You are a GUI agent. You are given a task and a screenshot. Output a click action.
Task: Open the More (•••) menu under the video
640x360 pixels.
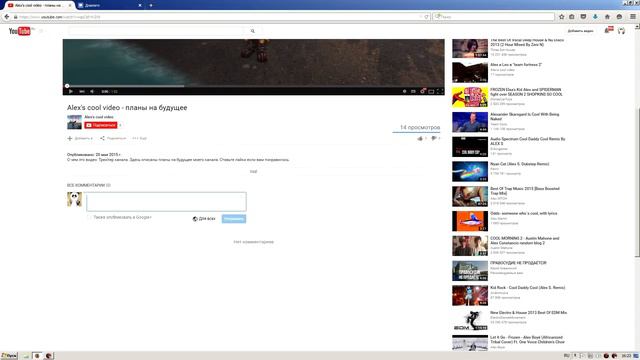click(139, 138)
